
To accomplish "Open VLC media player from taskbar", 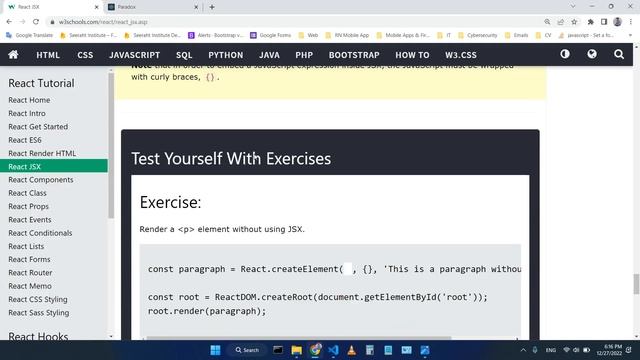I will [351, 350].
